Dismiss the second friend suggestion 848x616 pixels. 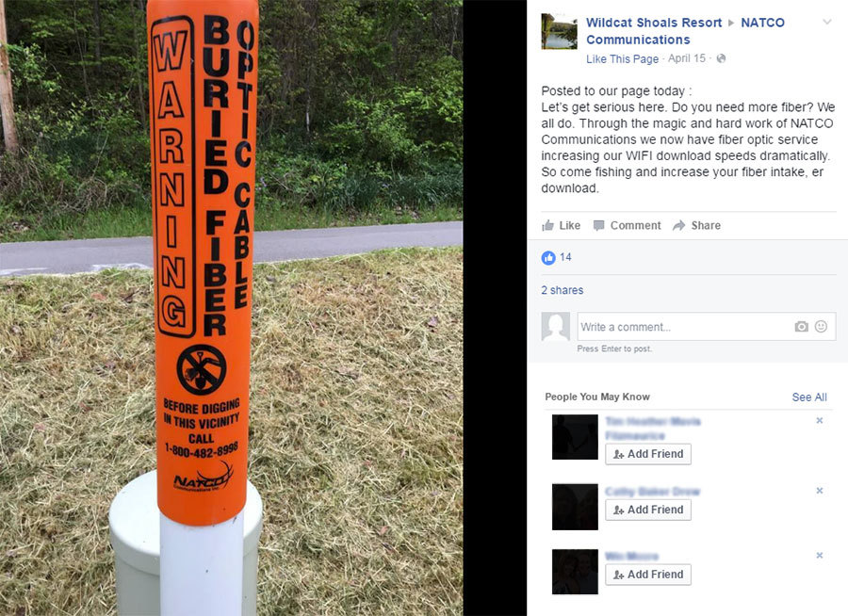coord(820,491)
